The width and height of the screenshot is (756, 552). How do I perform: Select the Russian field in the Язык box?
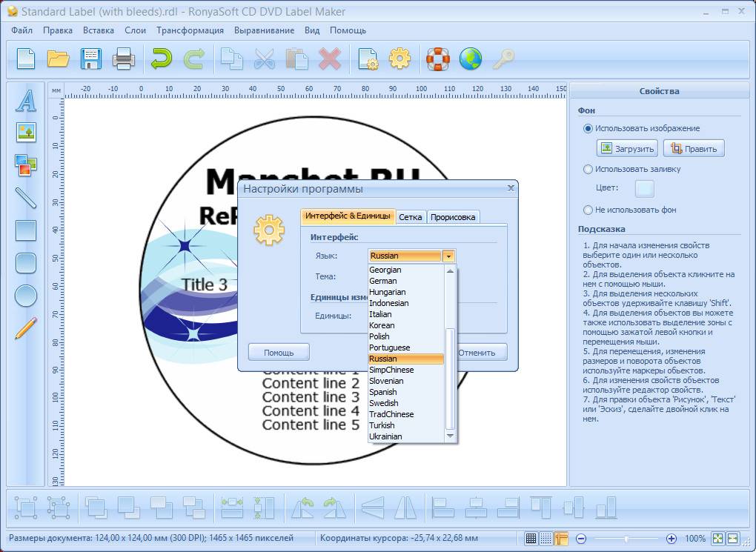[x=405, y=256]
